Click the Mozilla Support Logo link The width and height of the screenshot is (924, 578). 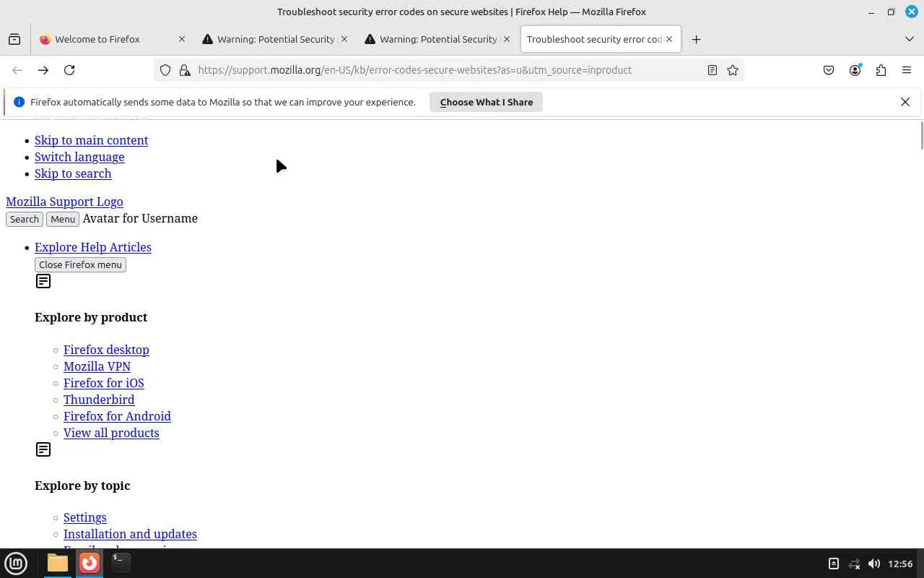tap(64, 202)
